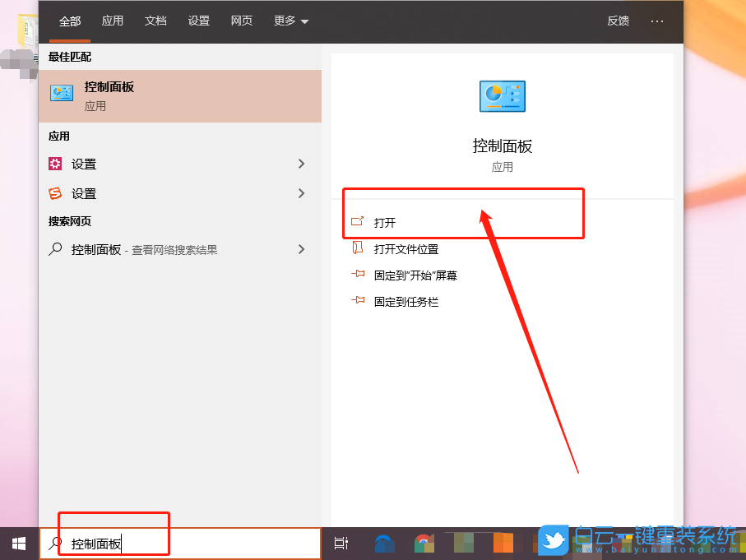Expand the 设置 result chevron arrow
The height and width of the screenshot is (560, 746).
pos(301,164)
